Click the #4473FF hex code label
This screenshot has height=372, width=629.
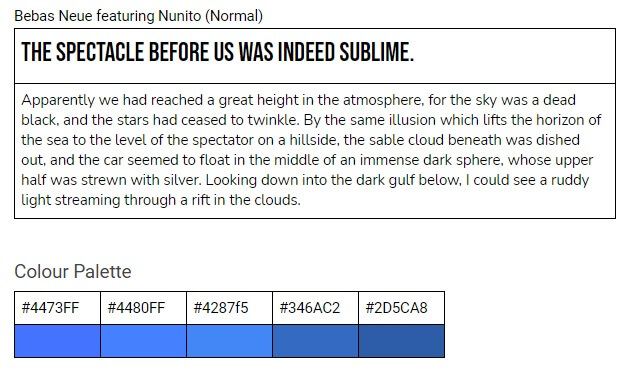coord(50,308)
